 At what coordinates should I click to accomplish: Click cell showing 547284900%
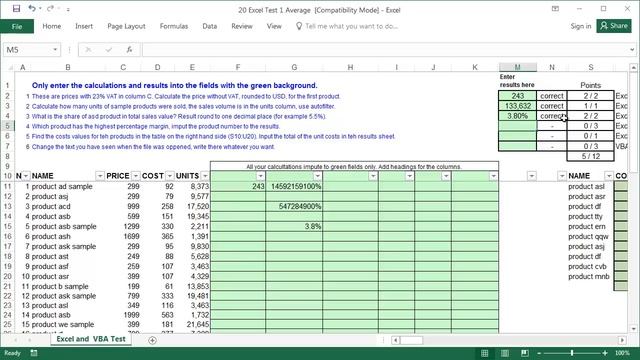point(294,207)
